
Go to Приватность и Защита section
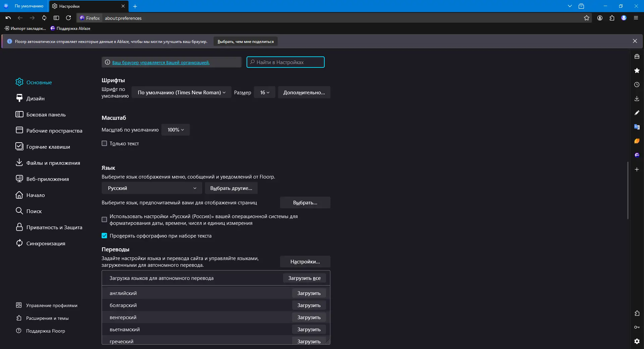coord(54,228)
